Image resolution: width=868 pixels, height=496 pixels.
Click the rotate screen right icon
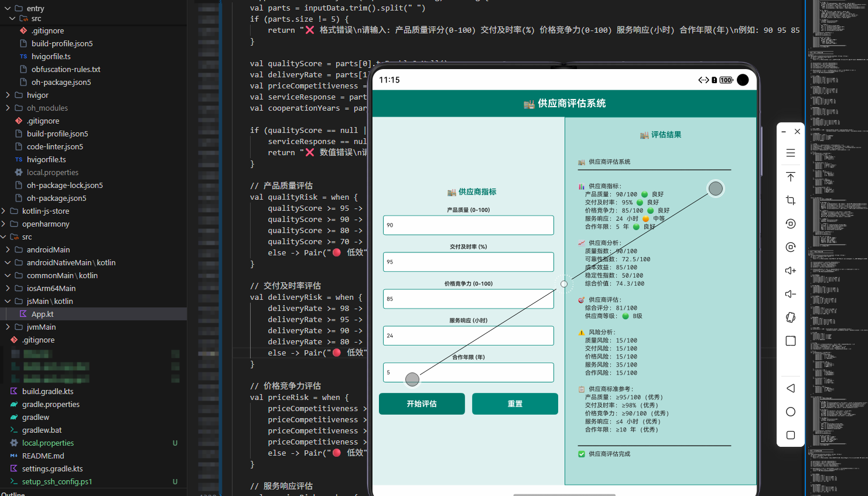click(x=791, y=247)
